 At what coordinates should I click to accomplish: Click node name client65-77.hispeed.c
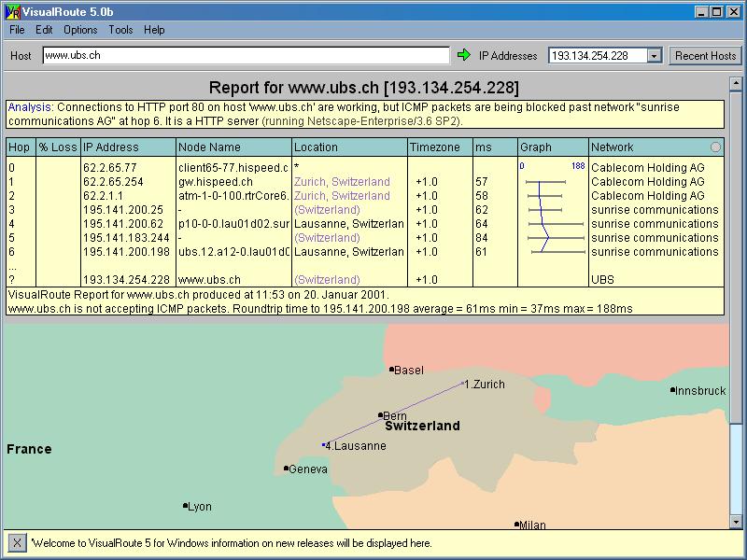coord(233,168)
